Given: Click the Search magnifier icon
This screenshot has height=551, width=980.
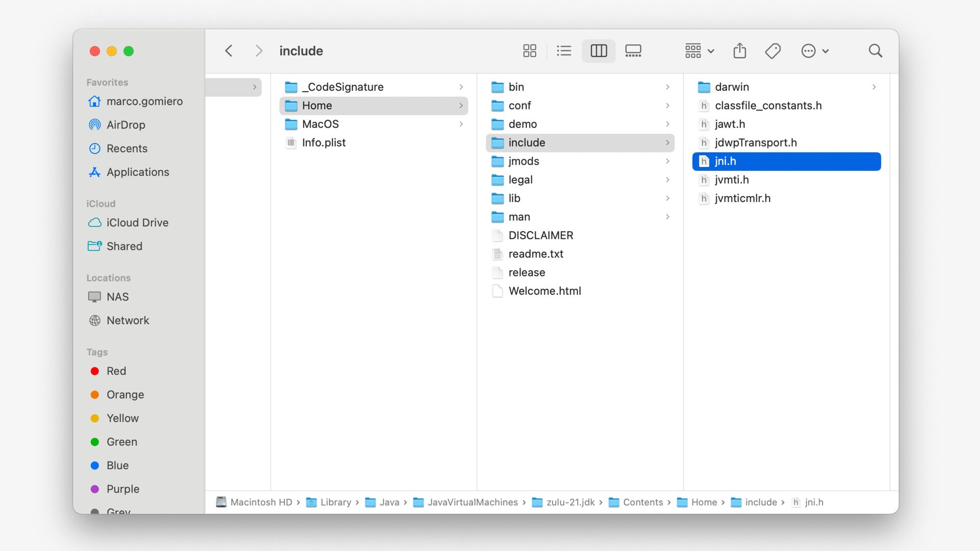Looking at the screenshot, I should [875, 51].
